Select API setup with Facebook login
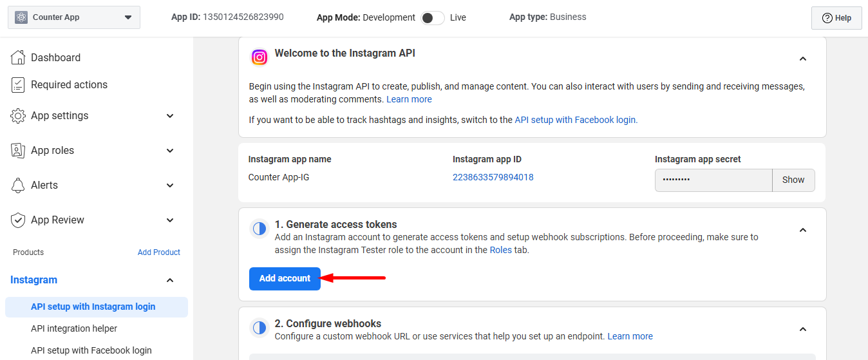The width and height of the screenshot is (868, 360). click(91, 350)
